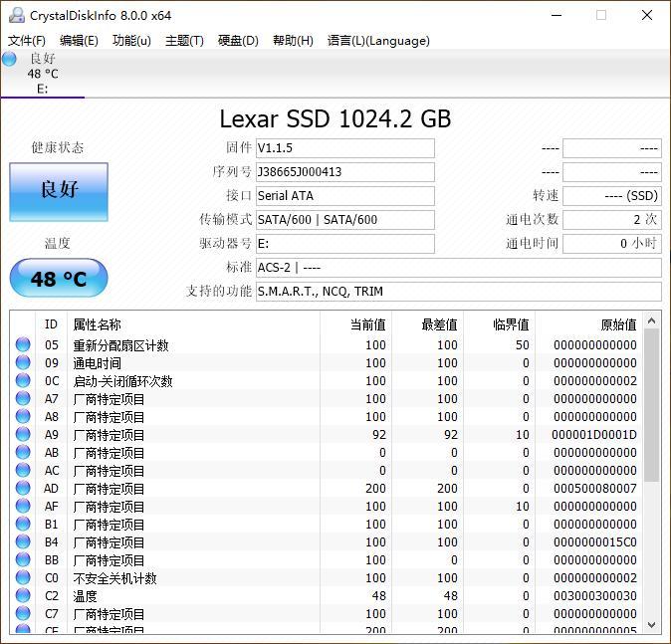Screen dimensions: 671x644
Task: Click status orb of row 05
Action: click(23, 344)
